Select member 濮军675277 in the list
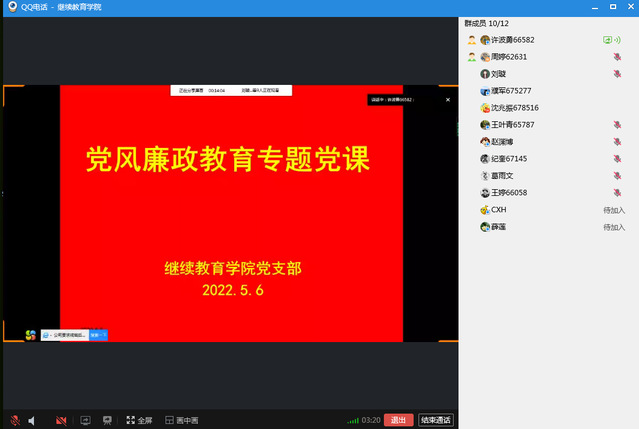The height and width of the screenshot is (429, 639). (511, 91)
